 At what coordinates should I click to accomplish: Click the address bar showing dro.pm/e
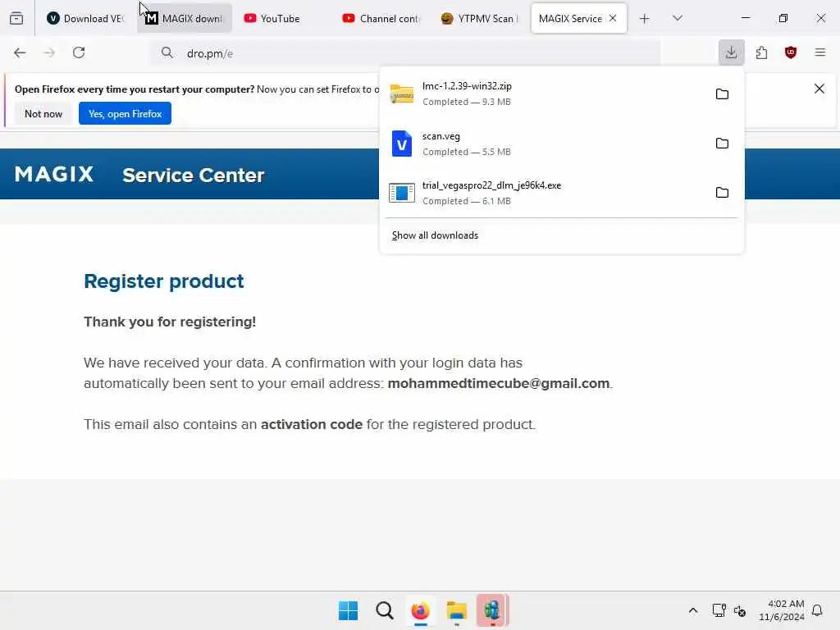[x=407, y=53]
